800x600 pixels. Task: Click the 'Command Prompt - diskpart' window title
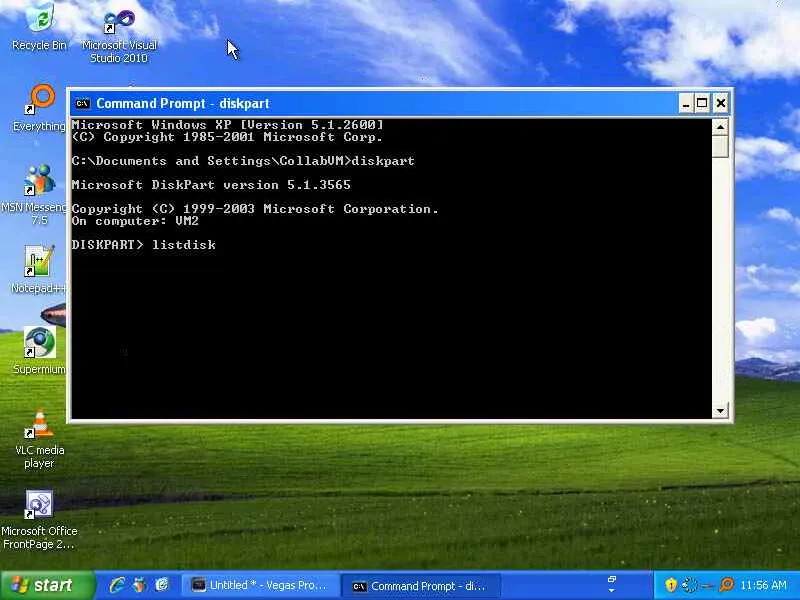tap(183, 104)
